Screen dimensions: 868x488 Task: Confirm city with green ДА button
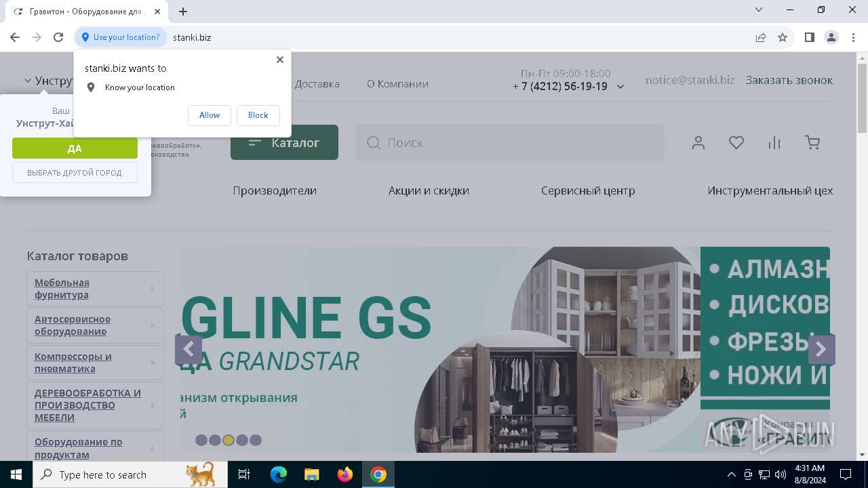point(75,148)
